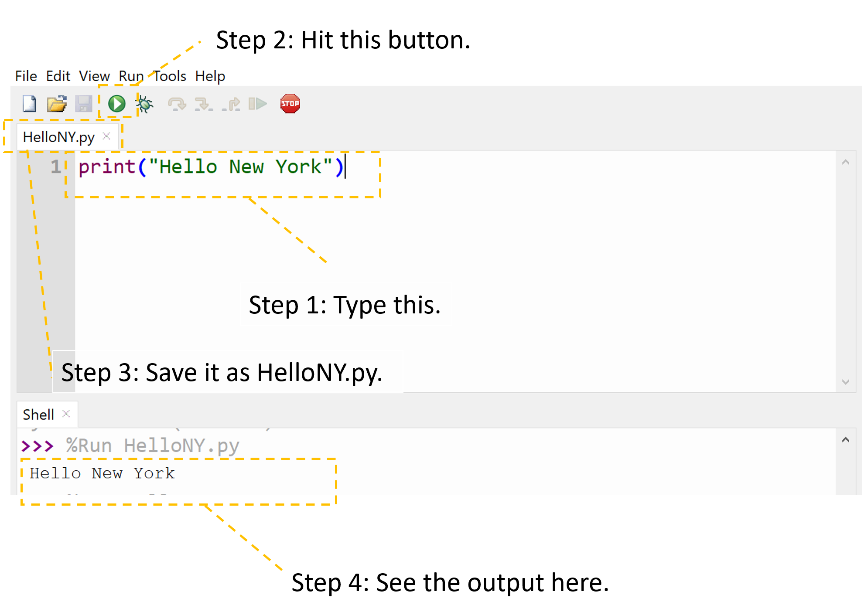Start the debugger with the bug icon
This screenshot has width=868, height=612.
point(144,103)
